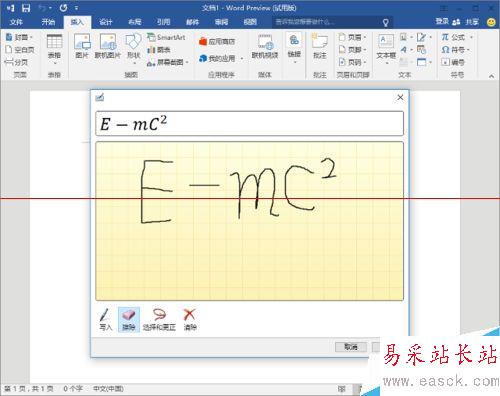Viewport: 500px width, 396px height.
Task: Click the Cancel button in the dialog
Action: [x=351, y=347]
